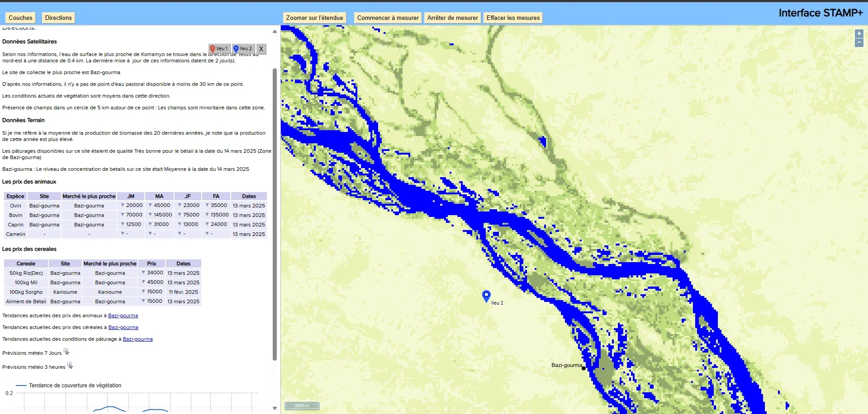Viewport: 868px width, 414px height.
Task: Click trend arrow for 50kg Riz(Dec) price 34000
Action: pyautogui.click(x=143, y=273)
